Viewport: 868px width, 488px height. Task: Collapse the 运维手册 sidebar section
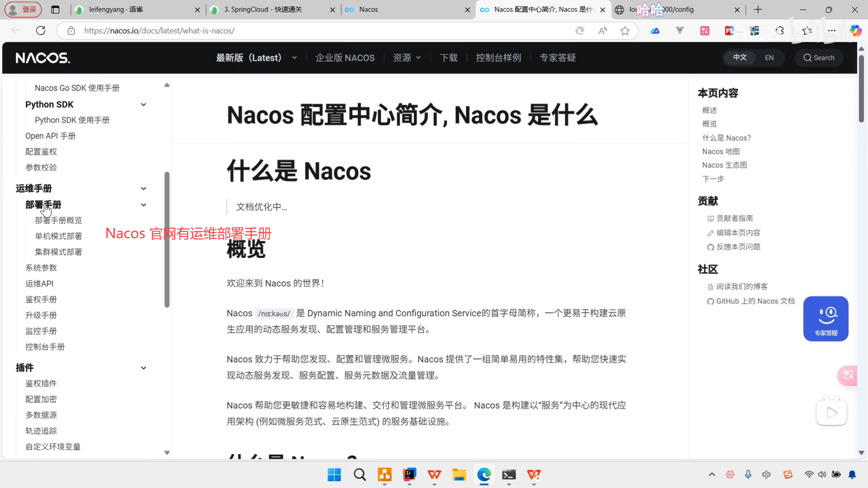click(x=143, y=188)
